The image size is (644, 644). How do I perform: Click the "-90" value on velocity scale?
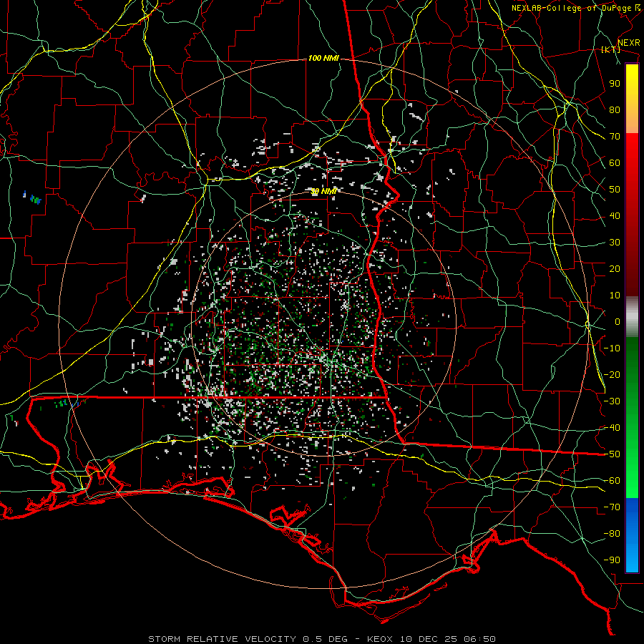click(612, 560)
